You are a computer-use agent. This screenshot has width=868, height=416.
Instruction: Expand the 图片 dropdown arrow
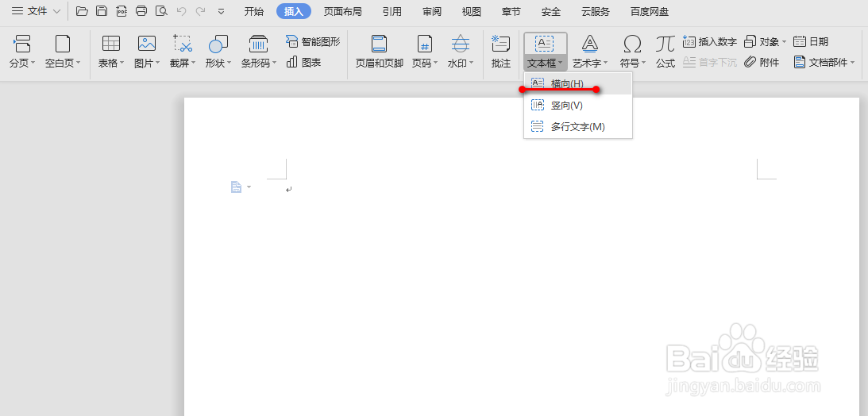[157, 63]
